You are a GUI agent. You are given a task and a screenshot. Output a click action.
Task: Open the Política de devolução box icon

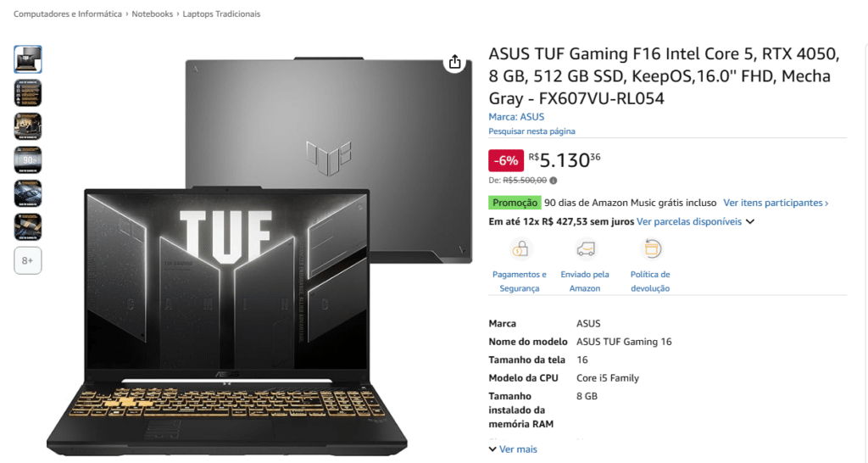(x=651, y=248)
